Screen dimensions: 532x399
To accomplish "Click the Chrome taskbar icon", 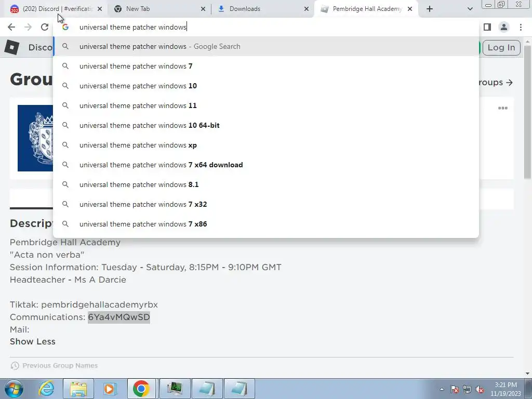I will [x=141, y=389].
